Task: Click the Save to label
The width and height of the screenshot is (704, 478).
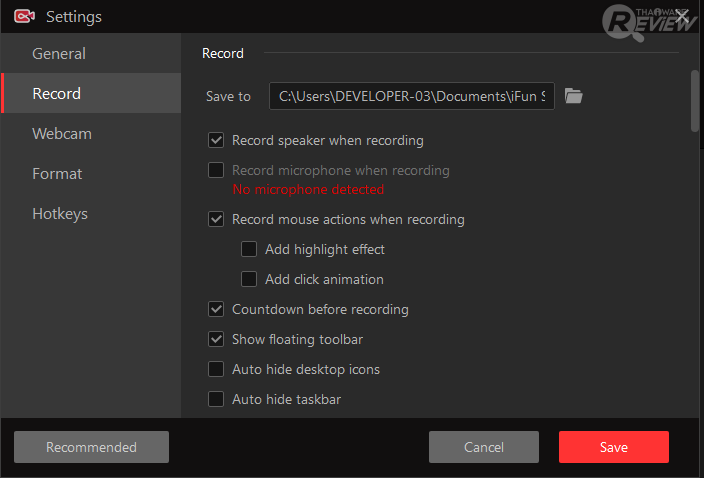Action: tap(228, 96)
